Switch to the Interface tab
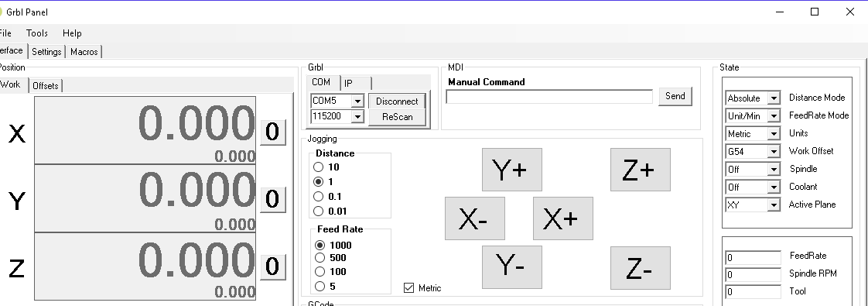 tap(12, 50)
